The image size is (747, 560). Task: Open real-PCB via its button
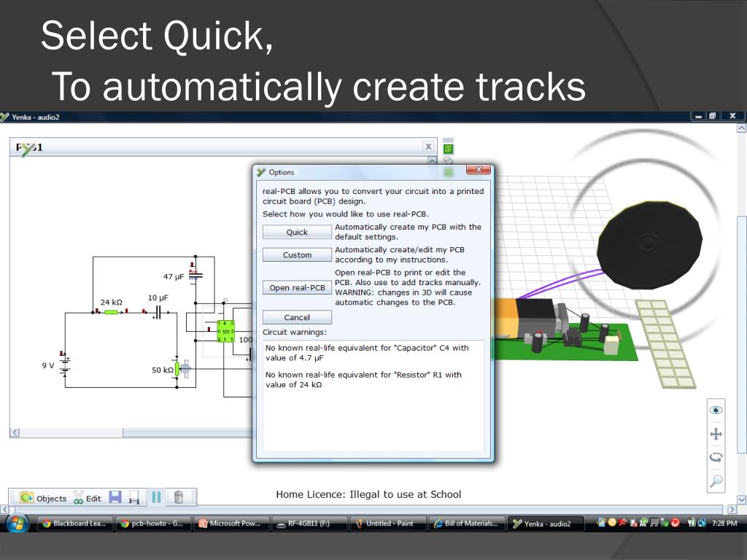(x=297, y=287)
